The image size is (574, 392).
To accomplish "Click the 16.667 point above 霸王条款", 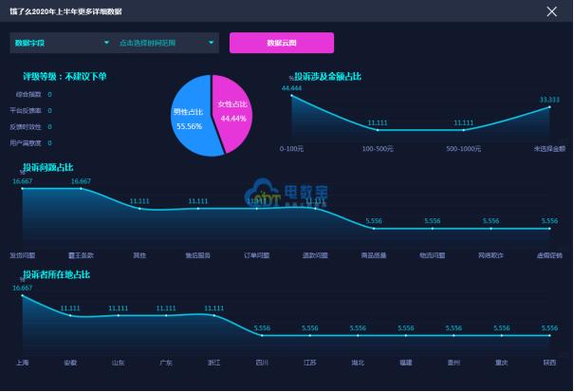I will (x=81, y=189).
